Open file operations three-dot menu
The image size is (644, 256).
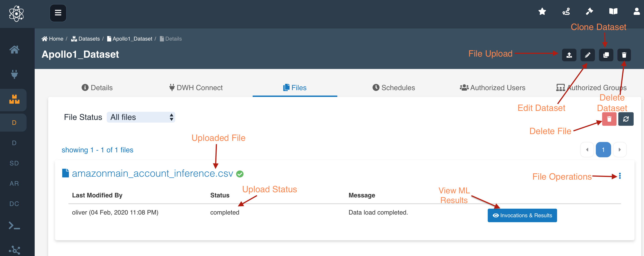pyautogui.click(x=620, y=176)
